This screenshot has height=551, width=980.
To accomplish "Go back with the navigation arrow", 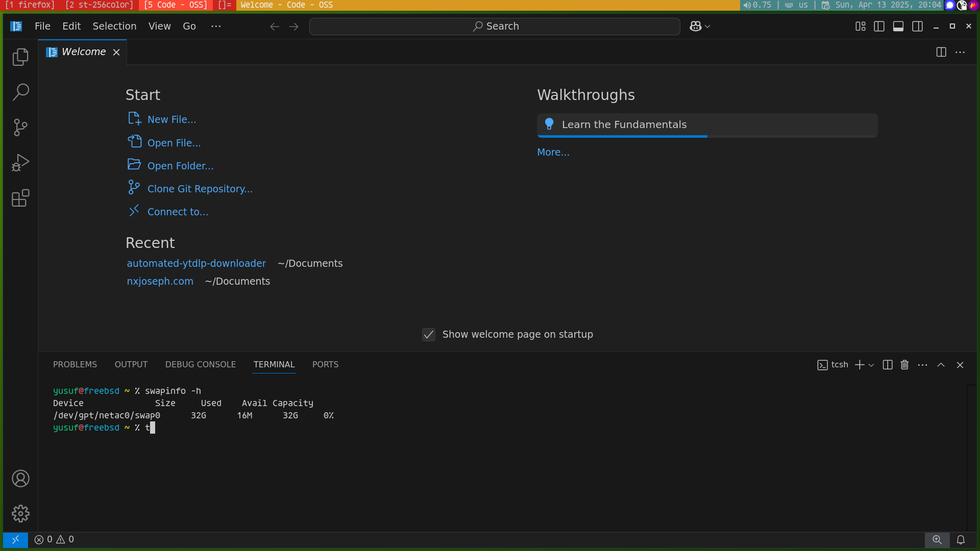I will click(275, 27).
